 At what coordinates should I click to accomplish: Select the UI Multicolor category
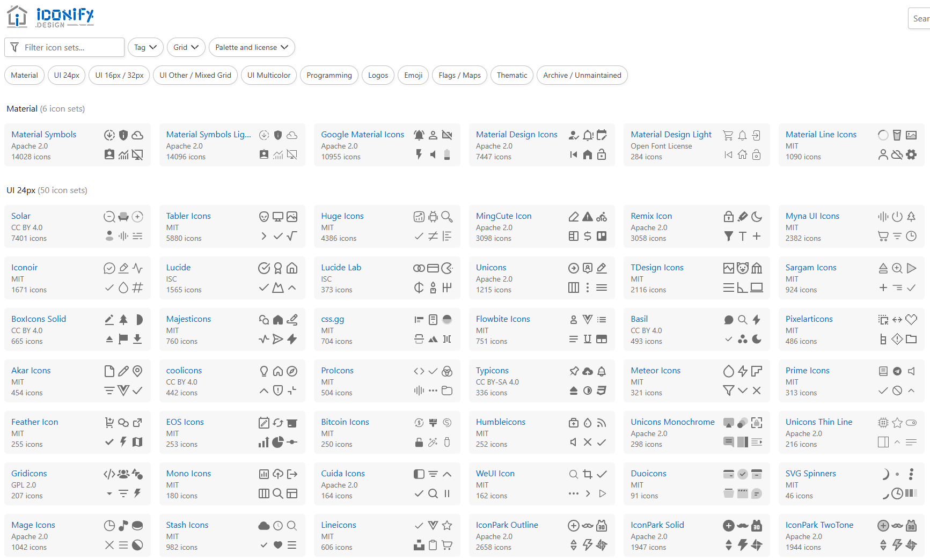pos(269,75)
